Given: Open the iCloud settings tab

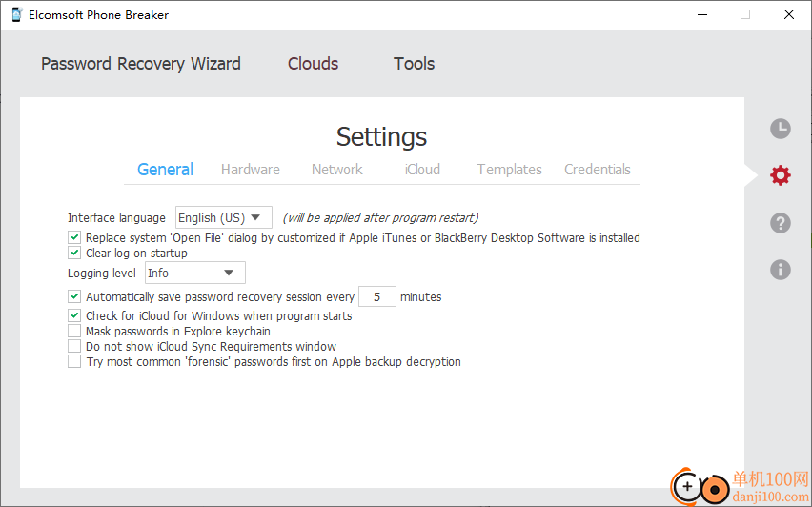Looking at the screenshot, I should [x=422, y=170].
